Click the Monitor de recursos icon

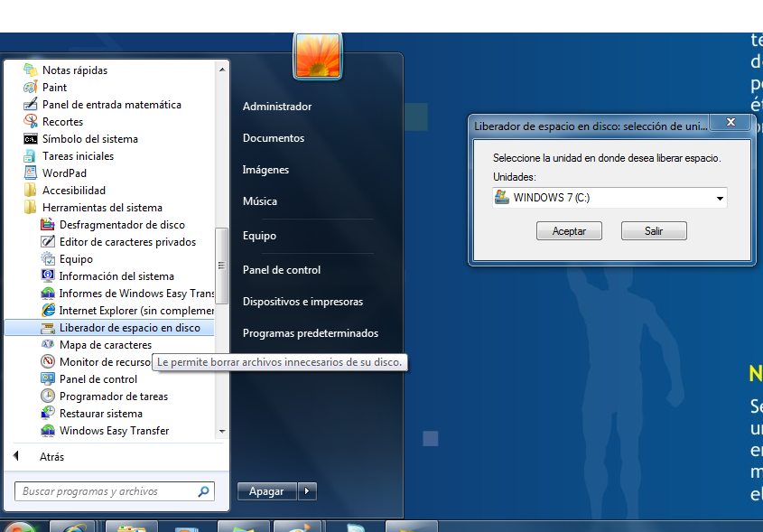(x=48, y=361)
